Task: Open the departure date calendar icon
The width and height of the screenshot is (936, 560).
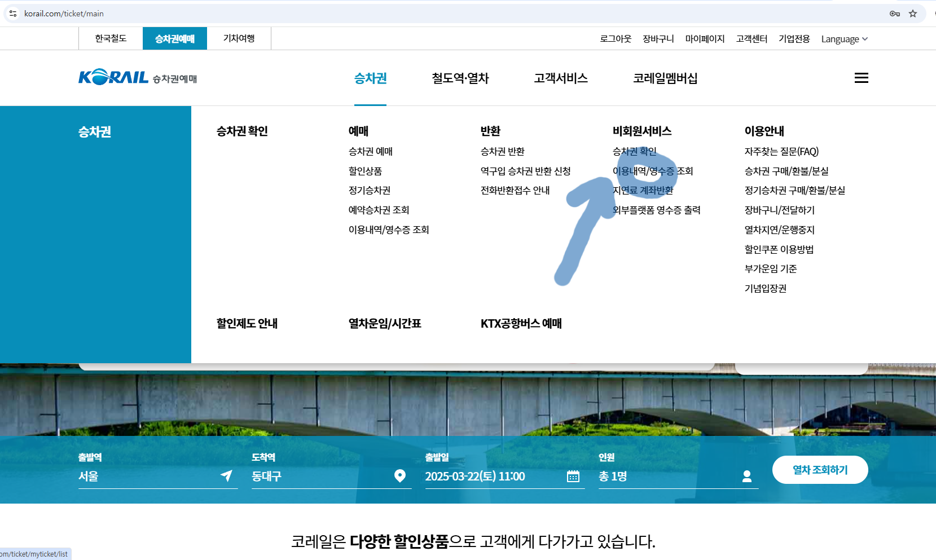Action: 573,477
